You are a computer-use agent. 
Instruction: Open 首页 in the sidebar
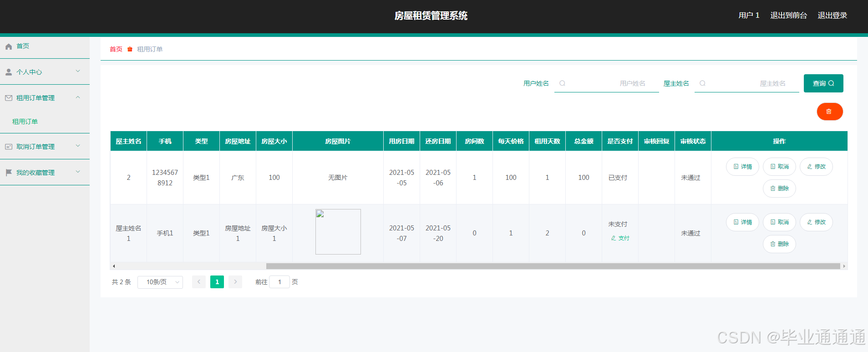[23, 46]
